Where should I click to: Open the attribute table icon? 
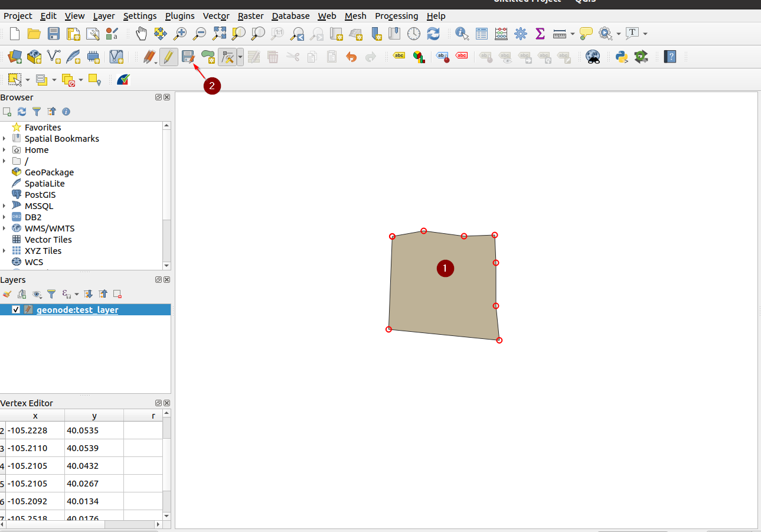coord(482,34)
